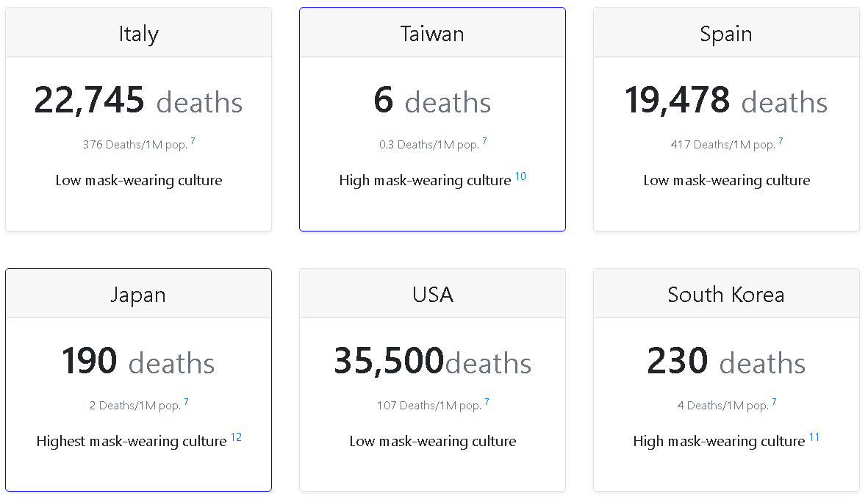The height and width of the screenshot is (499, 868).
Task: Open footnote 7 link in Italy card
Action: [x=193, y=141]
